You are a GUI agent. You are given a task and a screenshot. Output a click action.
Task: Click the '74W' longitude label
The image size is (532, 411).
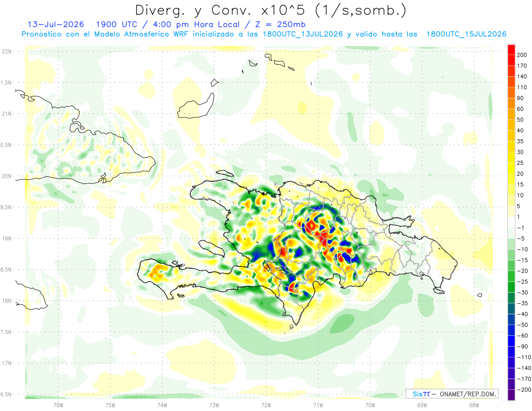(162, 405)
